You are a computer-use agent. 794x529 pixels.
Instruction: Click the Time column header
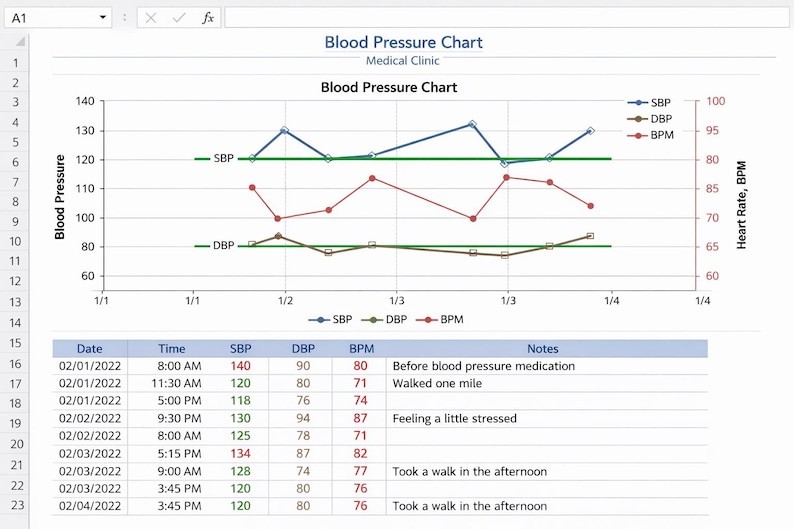(172, 349)
